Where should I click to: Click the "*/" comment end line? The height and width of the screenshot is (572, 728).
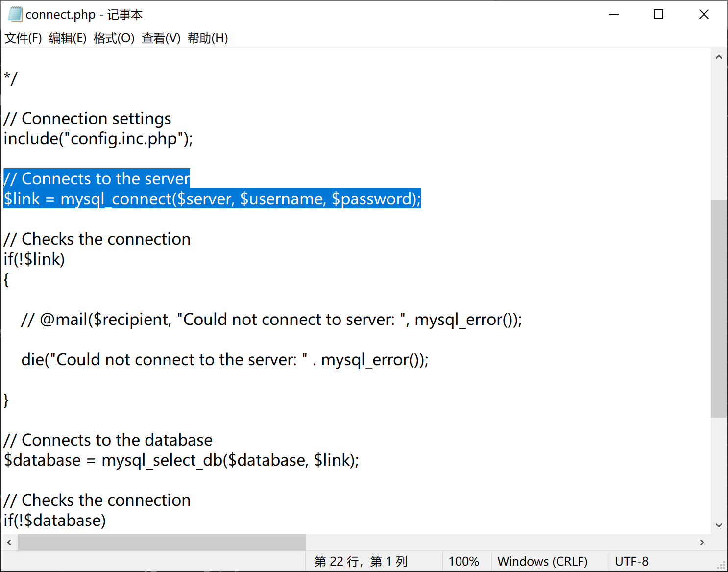point(11,78)
